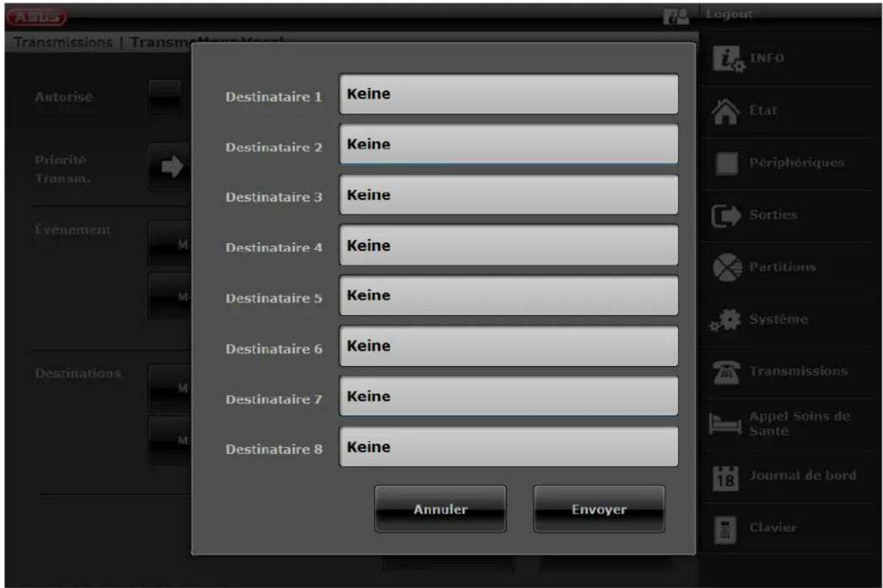883x588 pixels.
Task: Click Annuler to dismiss the dialog
Action: tap(440, 509)
